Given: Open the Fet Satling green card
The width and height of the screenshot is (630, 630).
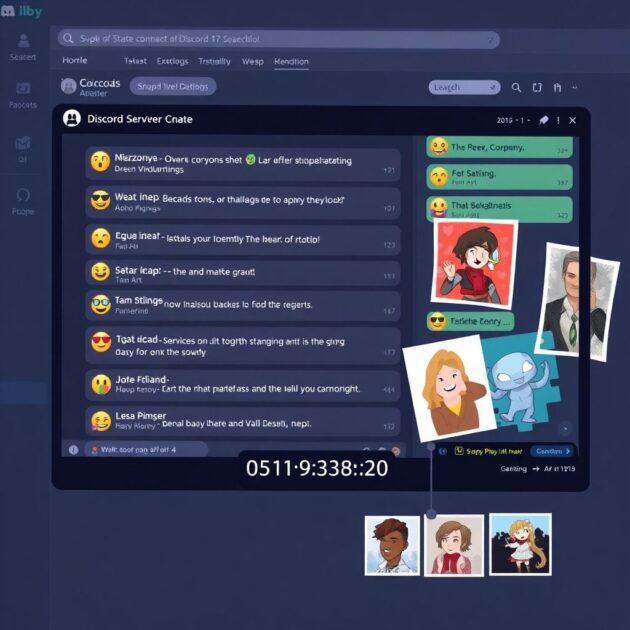Looking at the screenshot, I should tap(499, 177).
